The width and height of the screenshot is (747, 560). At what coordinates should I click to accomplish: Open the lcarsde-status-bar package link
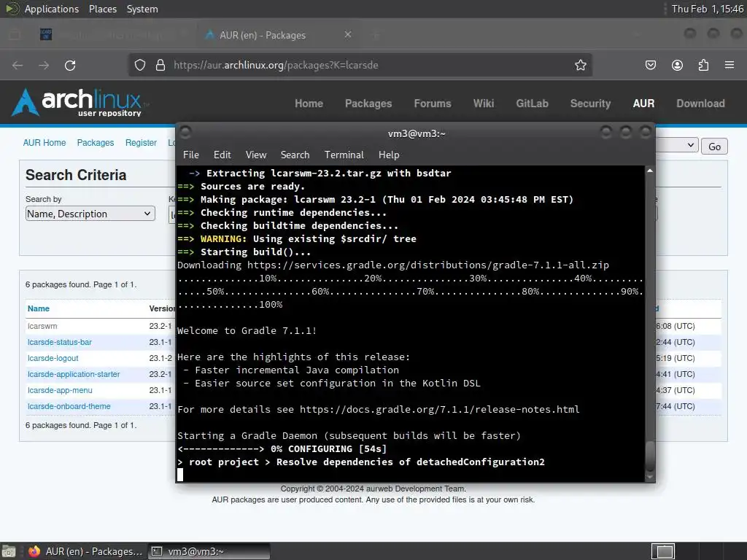click(x=60, y=343)
